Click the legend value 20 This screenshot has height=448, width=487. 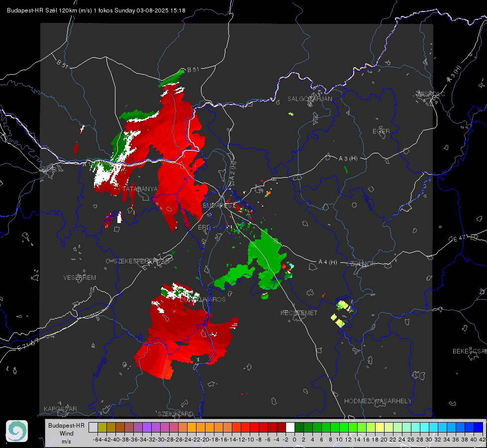[384, 440]
